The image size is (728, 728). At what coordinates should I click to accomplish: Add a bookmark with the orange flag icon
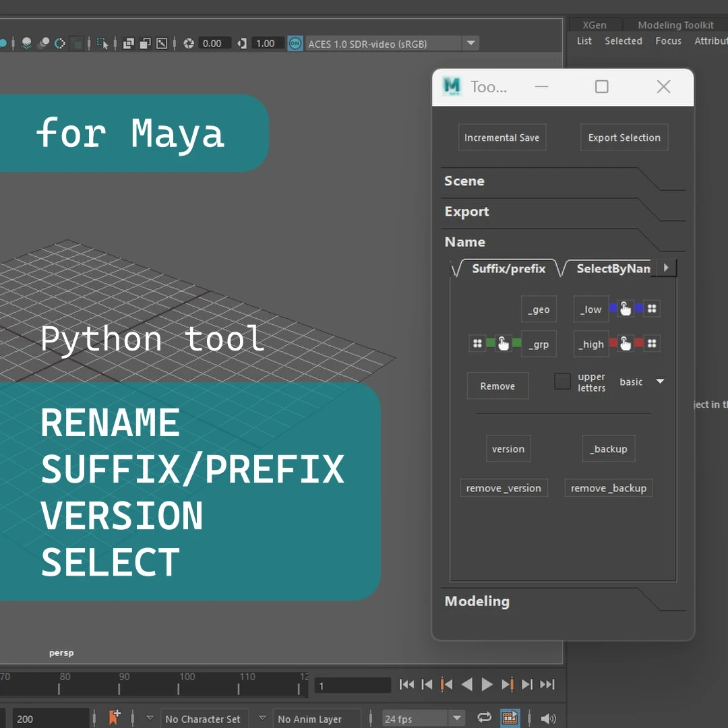pos(115,717)
